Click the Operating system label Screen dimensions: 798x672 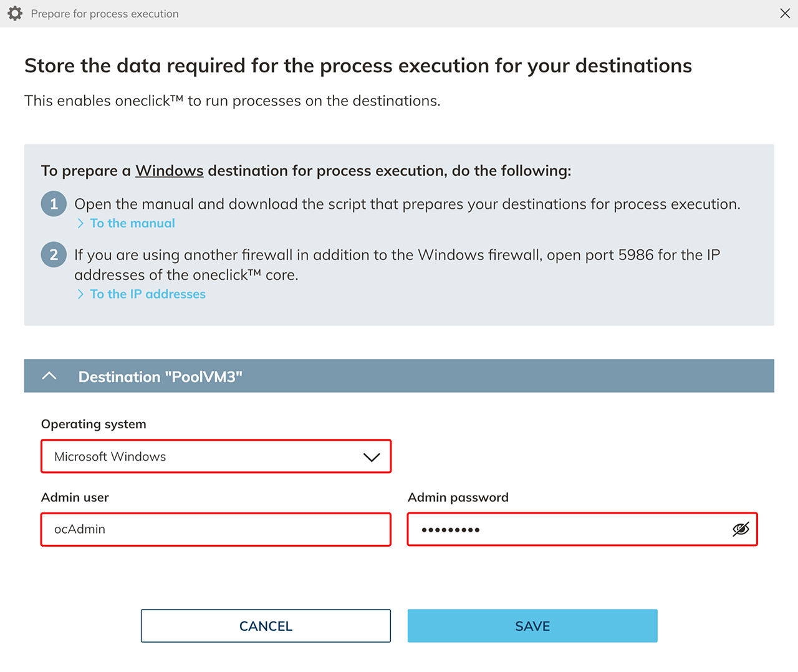click(x=94, y=424)
